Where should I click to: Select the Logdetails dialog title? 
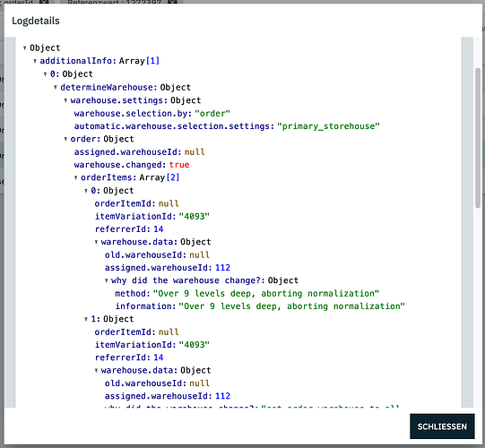(36, 21)
